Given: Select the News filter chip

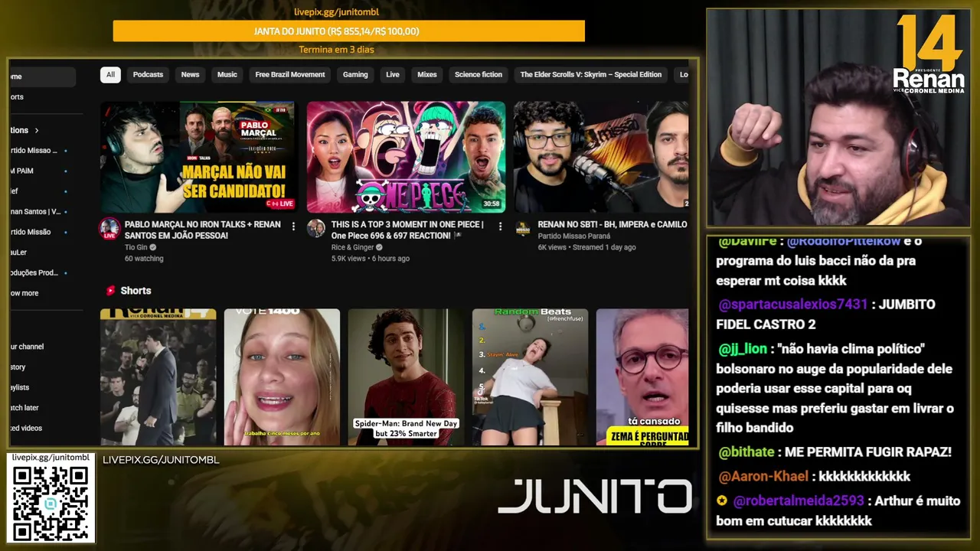Looking at the screenshot, I should click(190, 74).
